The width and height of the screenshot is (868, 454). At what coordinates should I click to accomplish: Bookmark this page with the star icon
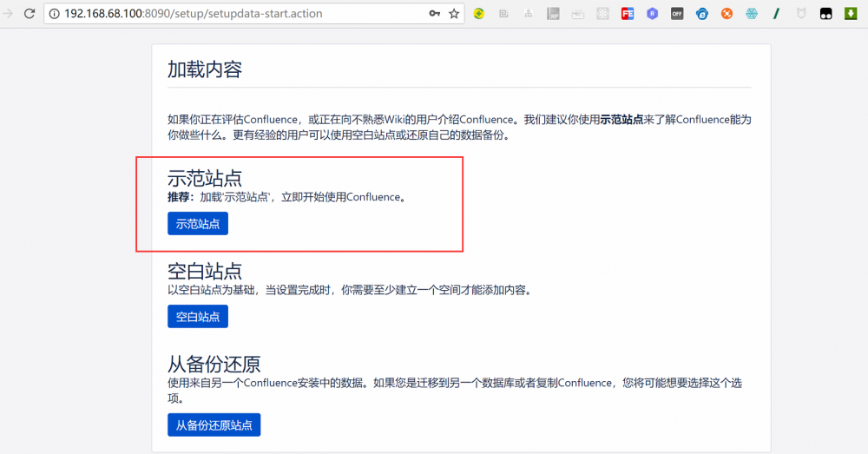(454, 14)
